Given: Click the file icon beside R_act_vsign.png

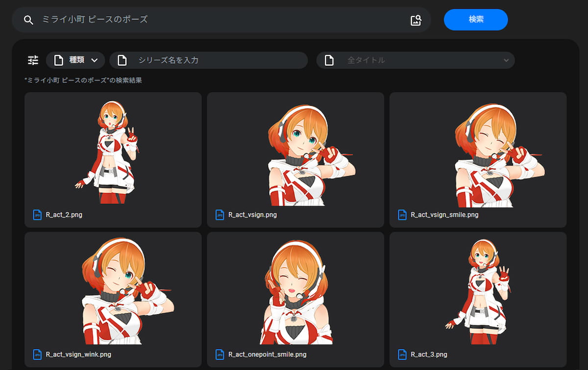Looking at the screenshot, I should coord(220,215).
